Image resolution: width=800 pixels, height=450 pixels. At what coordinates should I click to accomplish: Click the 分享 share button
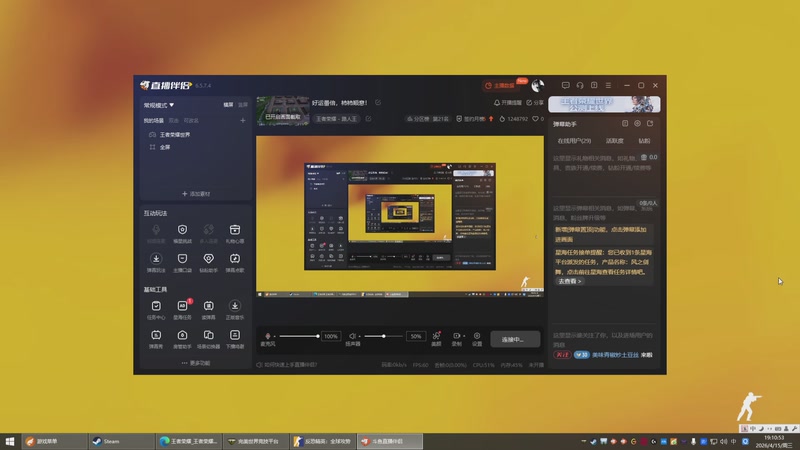pos(535,103)
